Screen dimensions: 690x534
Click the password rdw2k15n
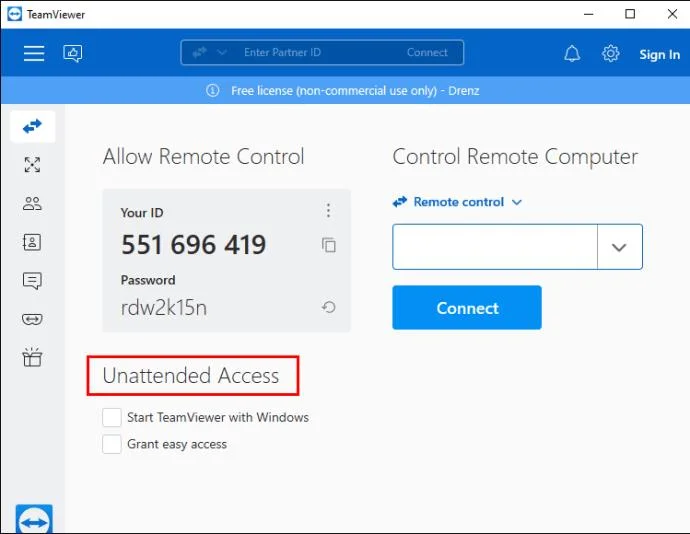pos(164,307)
